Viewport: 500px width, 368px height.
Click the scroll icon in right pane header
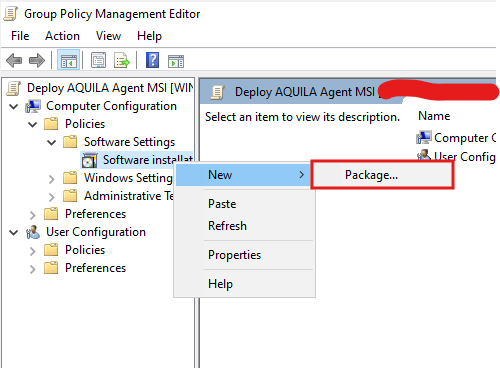click(218, 92)
